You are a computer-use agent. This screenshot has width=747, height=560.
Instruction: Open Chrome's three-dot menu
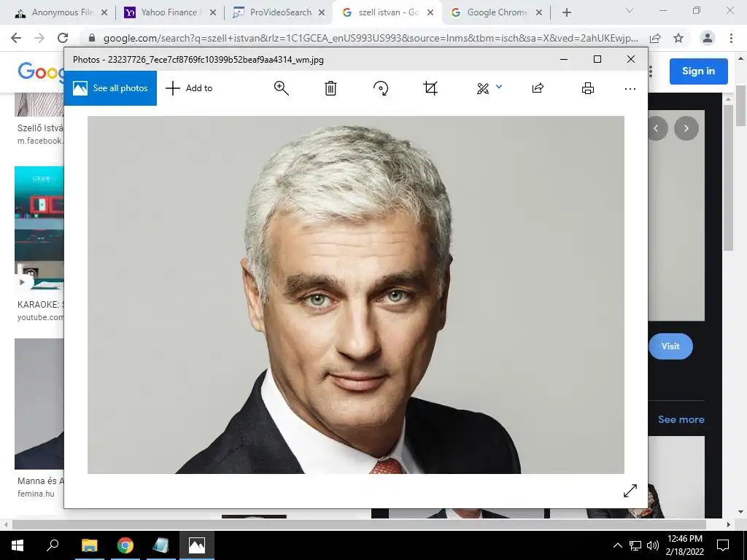click(731, 38)
